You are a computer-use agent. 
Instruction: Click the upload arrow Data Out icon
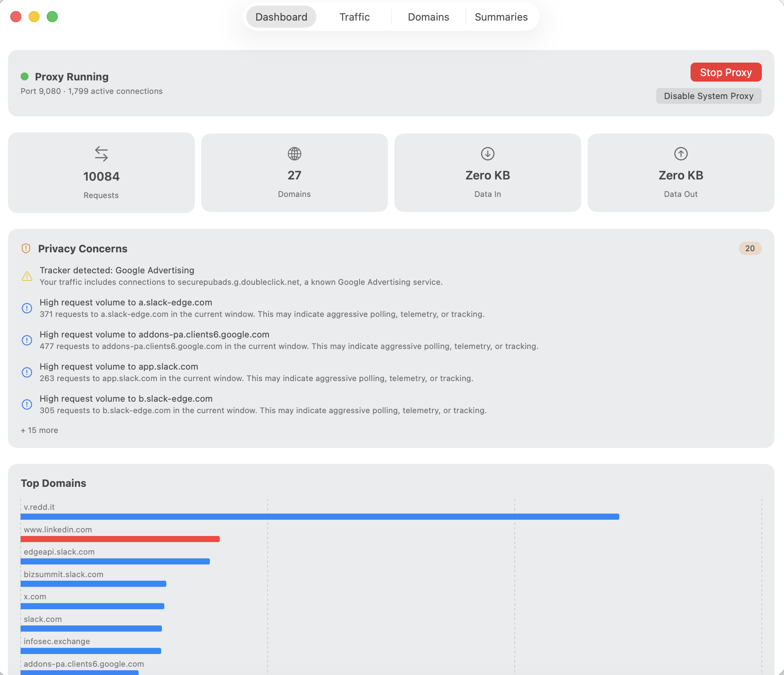[681, 154]
